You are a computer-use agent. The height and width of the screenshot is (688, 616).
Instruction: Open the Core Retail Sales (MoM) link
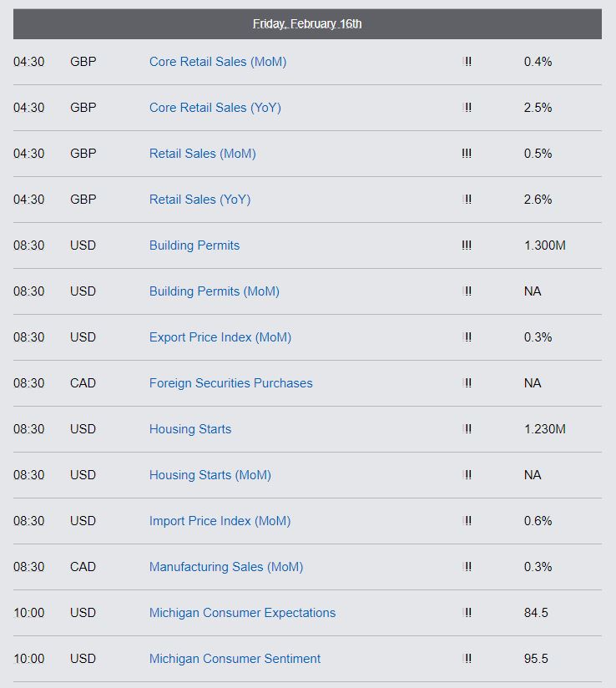pos(218,62)
